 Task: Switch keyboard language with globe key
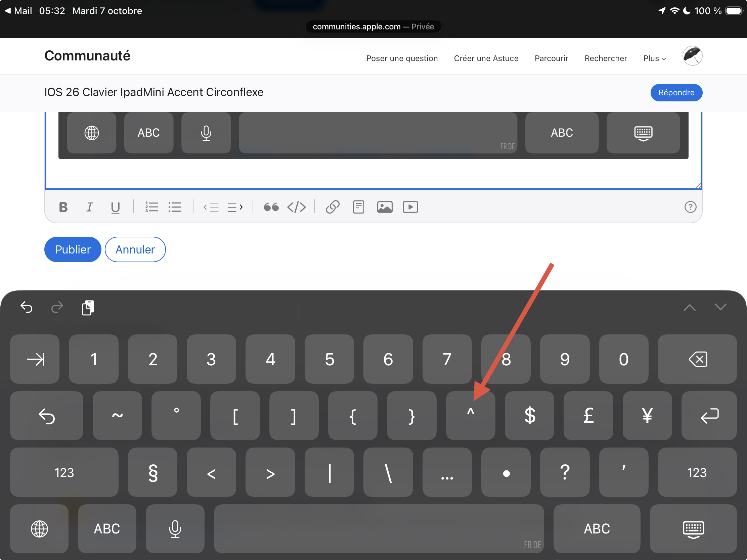pos(39,528)
